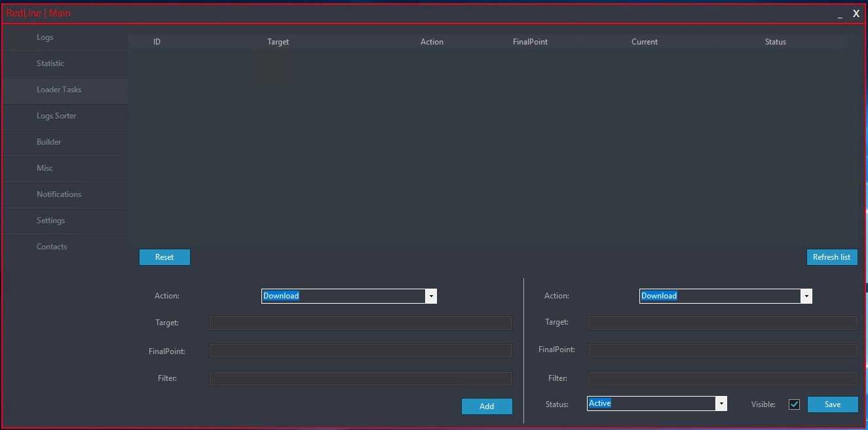Viewport: 868px width, 430px height.
Task: Sort by the ID column header
Action: click(157, 42)
